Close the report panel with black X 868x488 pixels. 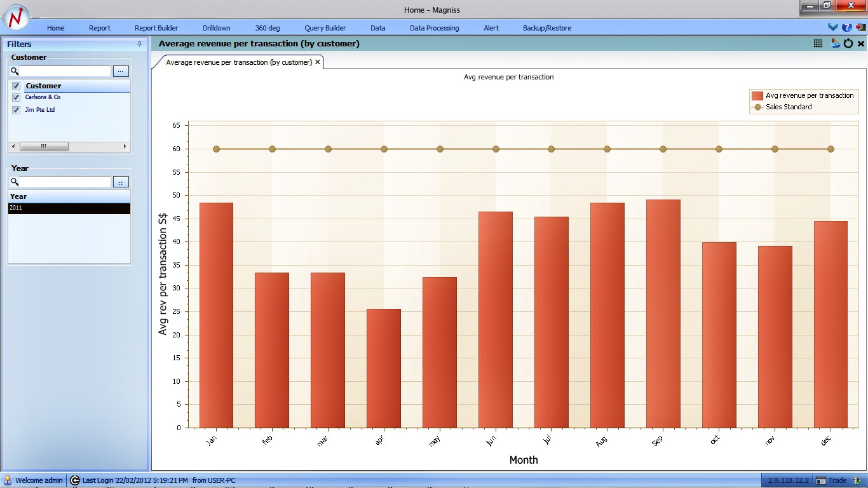[x=861, y=44]
